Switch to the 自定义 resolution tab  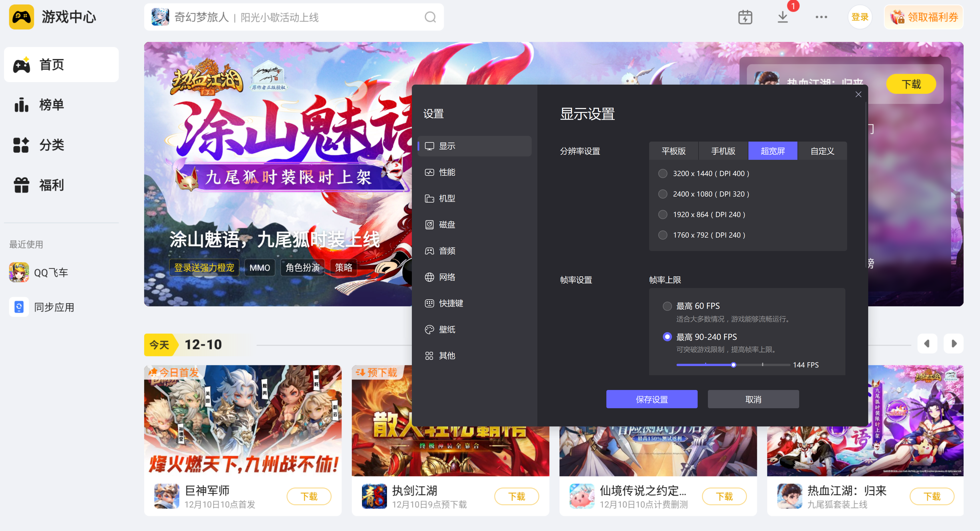click(822, 151)
